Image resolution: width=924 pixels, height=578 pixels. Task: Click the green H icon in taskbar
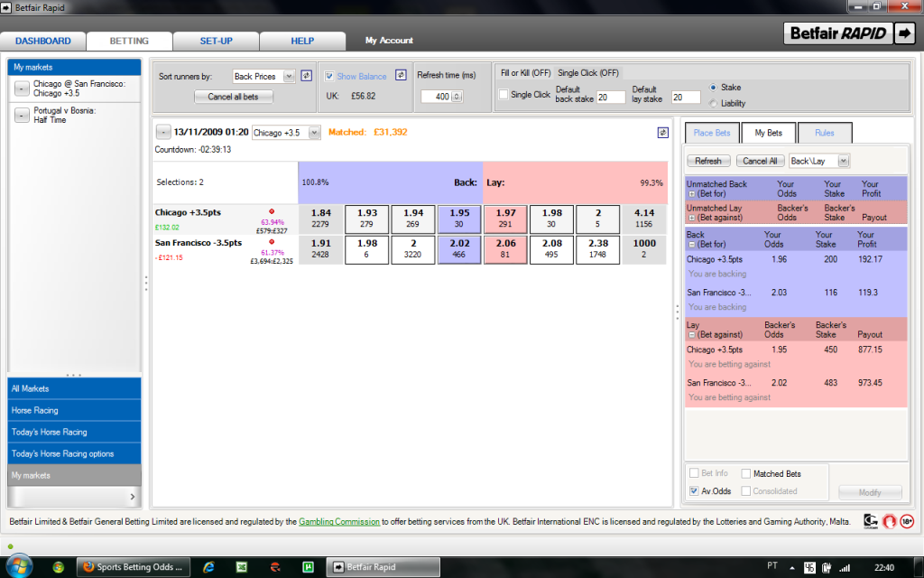308,567
